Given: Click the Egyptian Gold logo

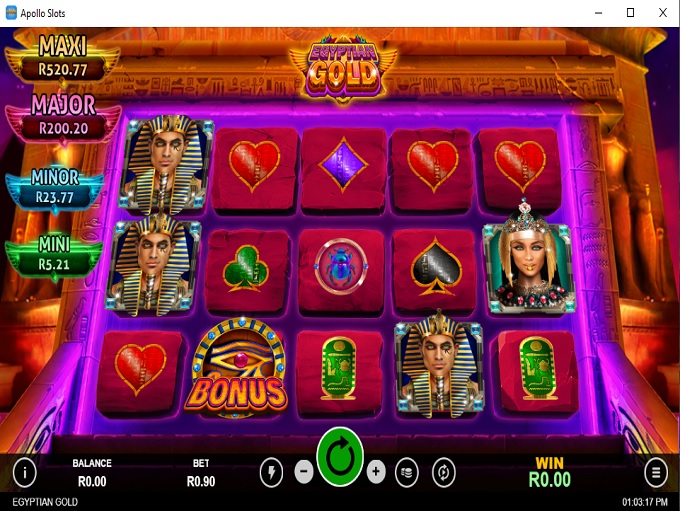Looking at the screenshot, I should (343, 69).
